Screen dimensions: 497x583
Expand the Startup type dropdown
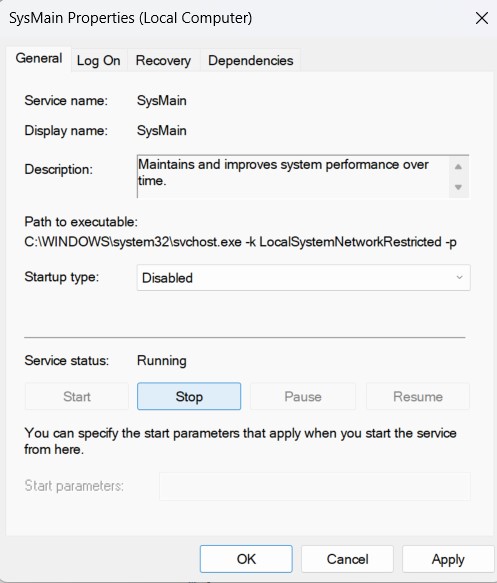click(x=303, y=278)
